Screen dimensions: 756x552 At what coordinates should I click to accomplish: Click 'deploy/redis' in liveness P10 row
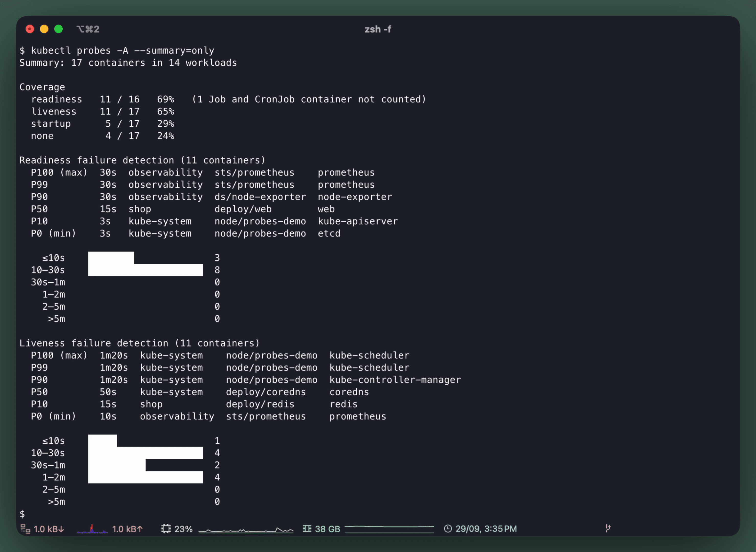click(x=260, y=404)
